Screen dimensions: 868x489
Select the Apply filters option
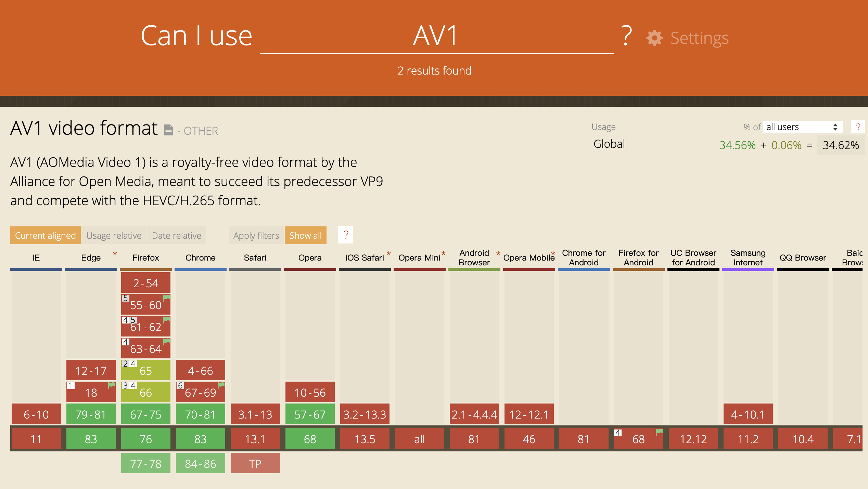[x=256, y=236]
